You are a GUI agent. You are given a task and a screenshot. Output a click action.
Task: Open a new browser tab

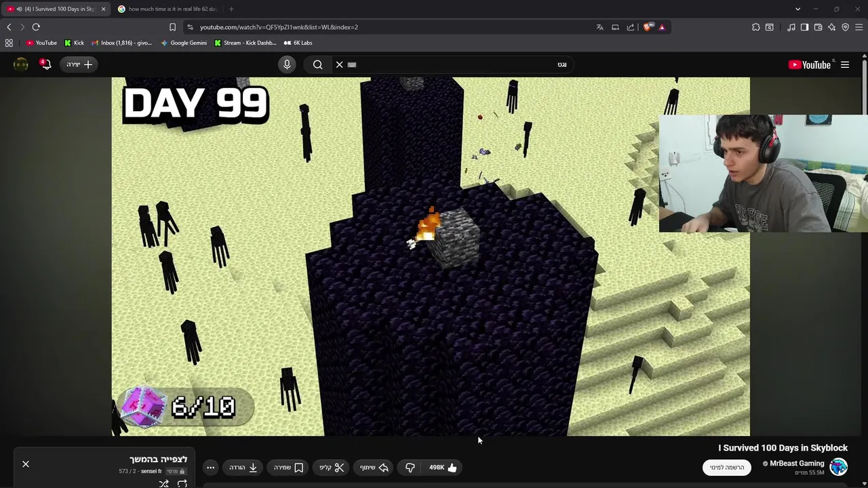(x=231, y=9)
